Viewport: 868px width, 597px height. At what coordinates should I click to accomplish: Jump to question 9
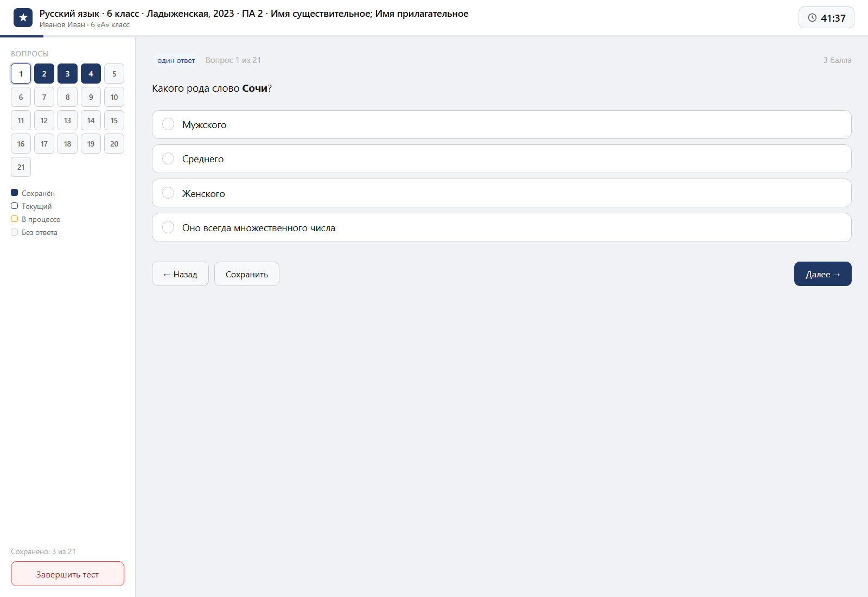pos(91,97)
